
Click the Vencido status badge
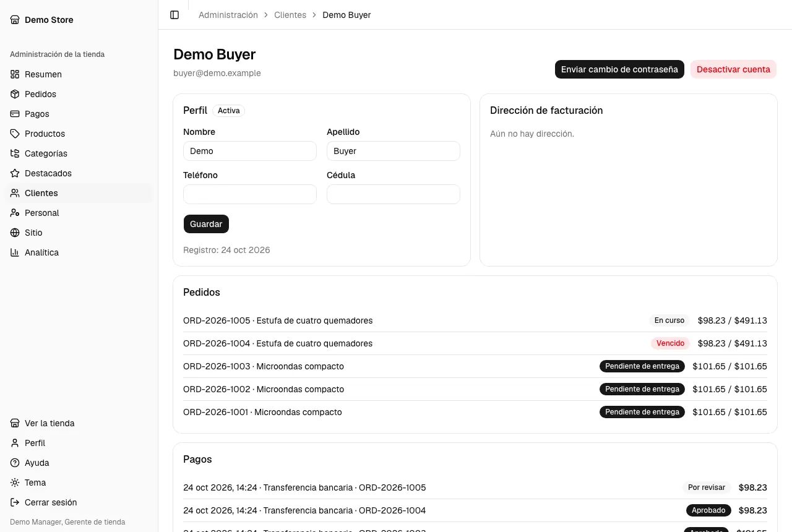670,343
